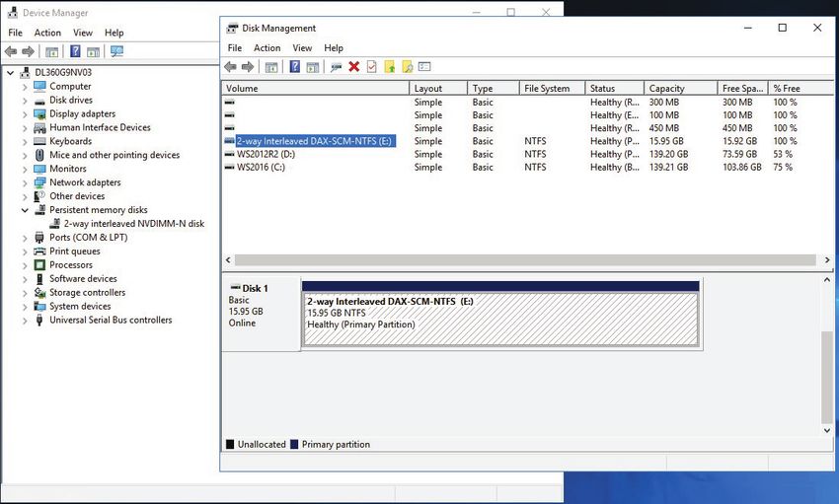This screenshot has width=839, height=504.
Task: Select Disk 1 label in graphical view
Action: (256, 289)
